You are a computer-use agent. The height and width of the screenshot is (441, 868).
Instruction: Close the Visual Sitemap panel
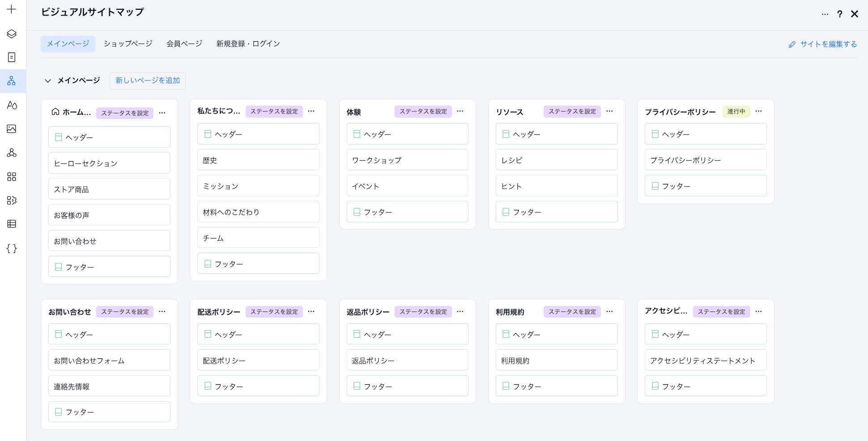855,14
